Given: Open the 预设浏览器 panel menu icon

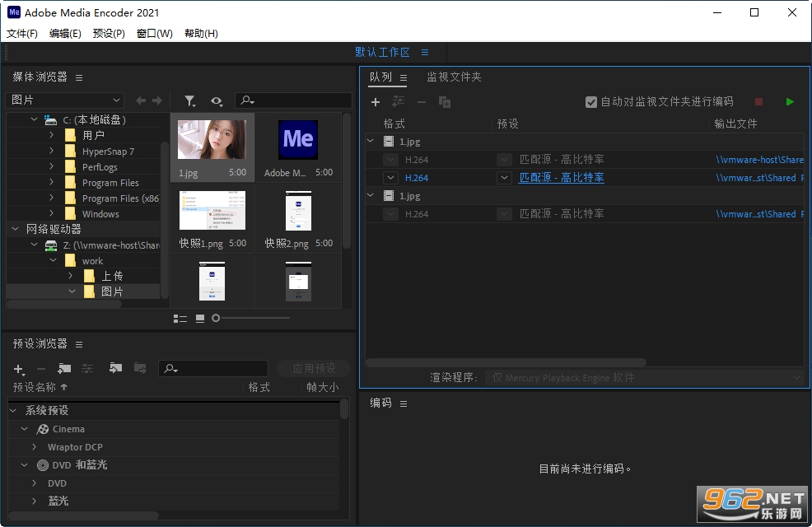Looking at the screenshot, I should (79, 344).
